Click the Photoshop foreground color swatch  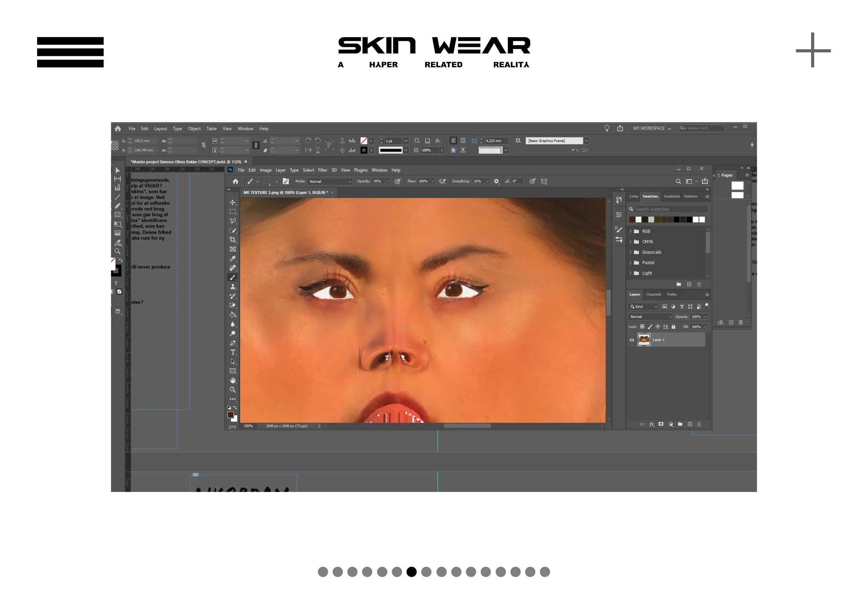click(x=230, y=415)
